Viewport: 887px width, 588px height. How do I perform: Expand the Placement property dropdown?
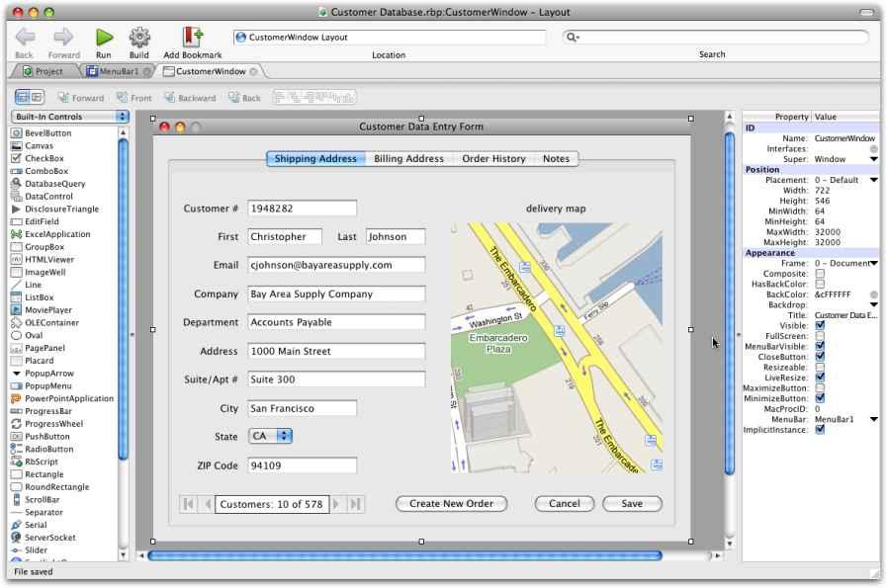(873, 180)
